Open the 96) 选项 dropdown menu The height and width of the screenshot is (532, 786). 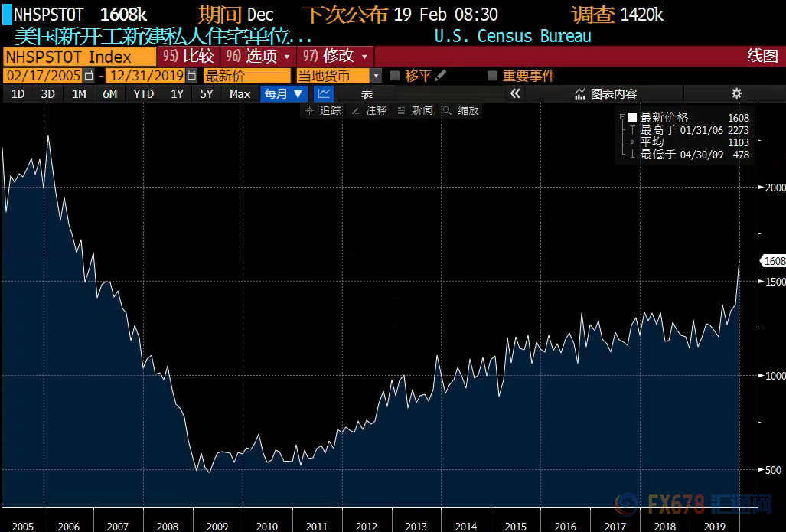(x=256, y=57)
